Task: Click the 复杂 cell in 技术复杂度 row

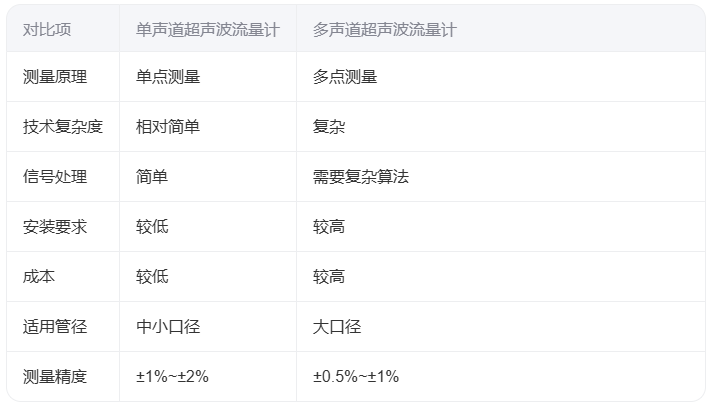Action: 329,127
